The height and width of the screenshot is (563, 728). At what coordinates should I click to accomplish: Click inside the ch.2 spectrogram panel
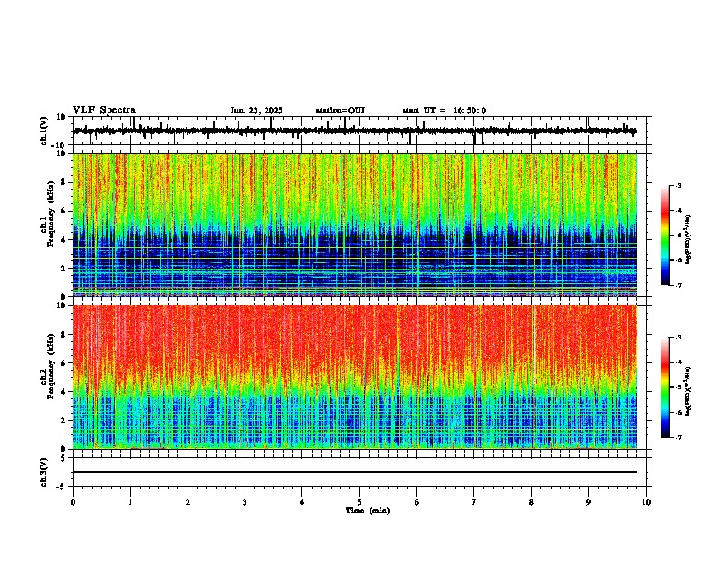click(354, 377)
